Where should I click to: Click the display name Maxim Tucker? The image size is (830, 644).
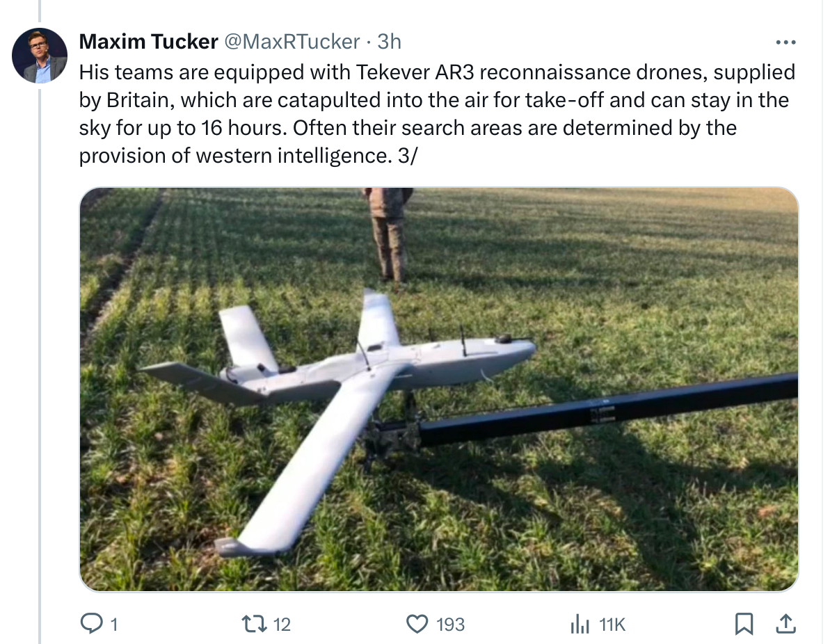point(148,42)
